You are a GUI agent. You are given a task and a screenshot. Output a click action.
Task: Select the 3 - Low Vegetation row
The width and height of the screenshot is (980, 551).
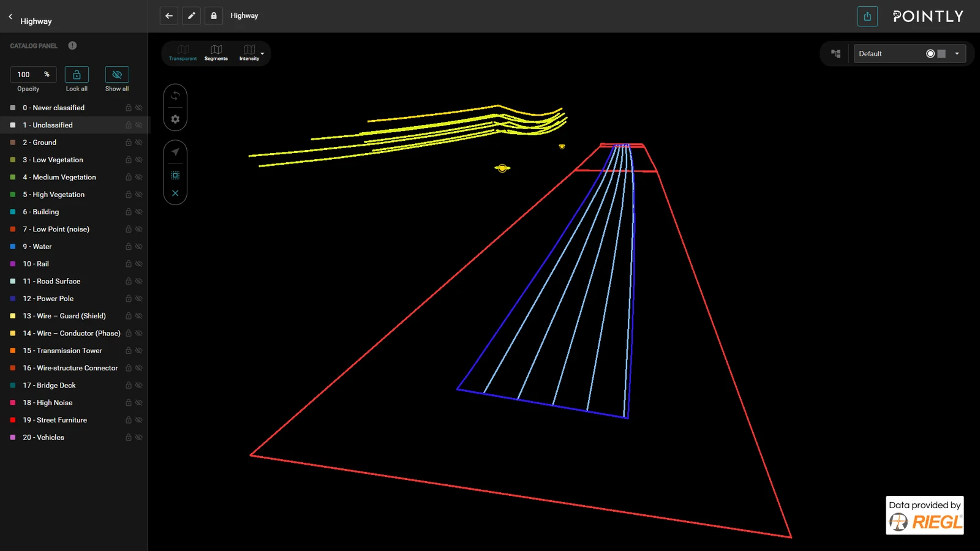(x=74, y=160)
